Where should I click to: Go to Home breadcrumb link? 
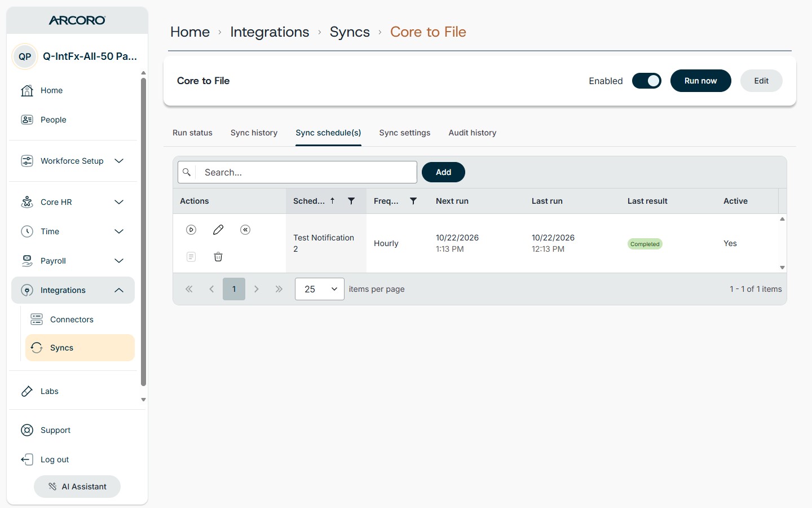pos(190,32)
